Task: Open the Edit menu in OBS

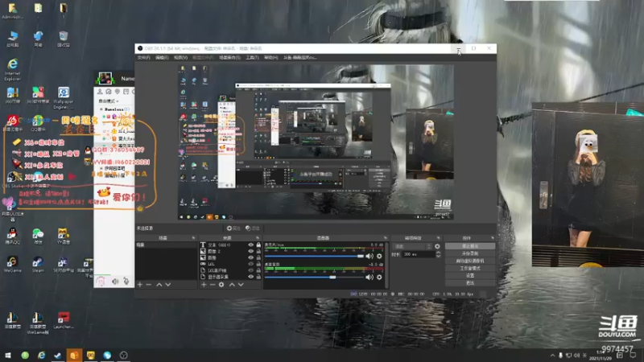Action: [x=162, y=57]
